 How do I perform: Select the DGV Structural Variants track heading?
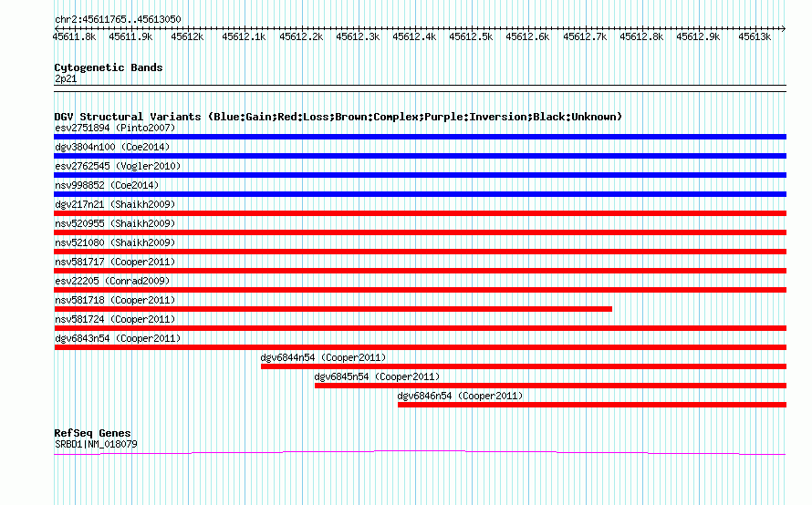(x=338, y=117)
